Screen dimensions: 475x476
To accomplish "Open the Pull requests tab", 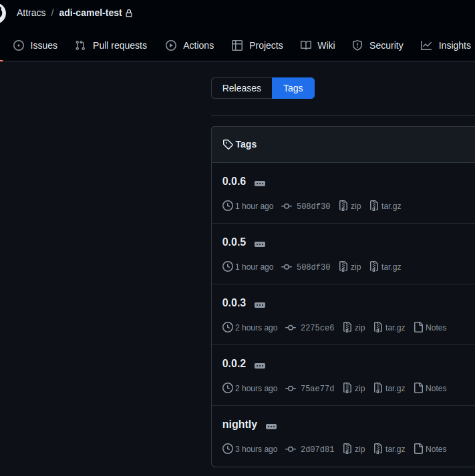I will click(111, 45).
